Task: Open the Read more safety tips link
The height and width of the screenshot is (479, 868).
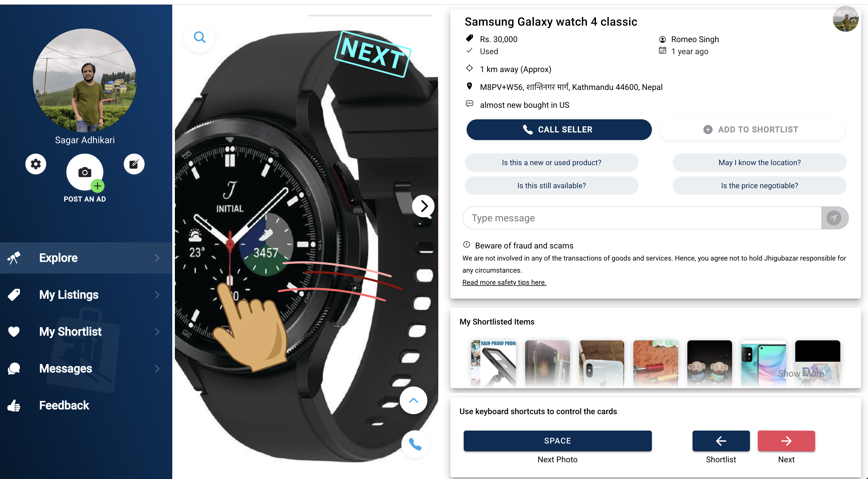Action: (x=504, y=282)
